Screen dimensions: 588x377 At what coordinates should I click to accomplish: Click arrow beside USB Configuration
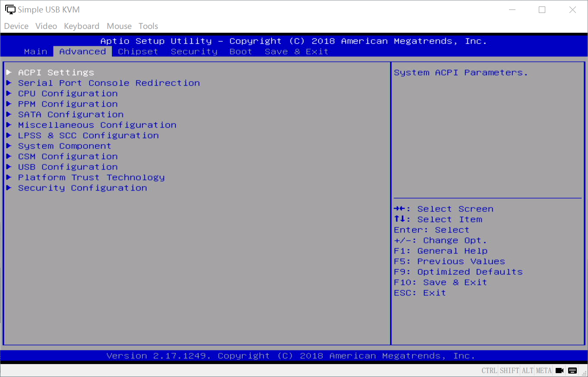(x=9, y=167)
